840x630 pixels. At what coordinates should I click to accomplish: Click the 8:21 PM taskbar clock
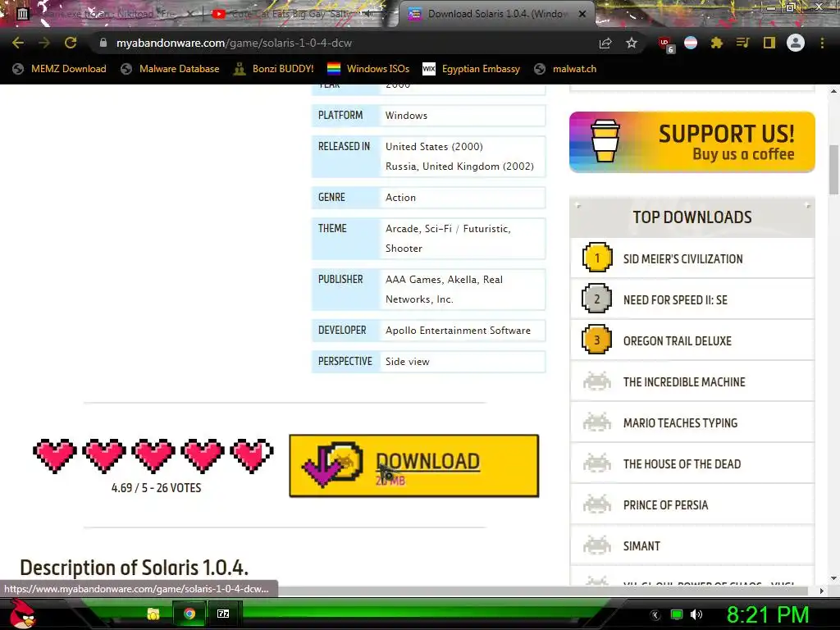point(768,614)
